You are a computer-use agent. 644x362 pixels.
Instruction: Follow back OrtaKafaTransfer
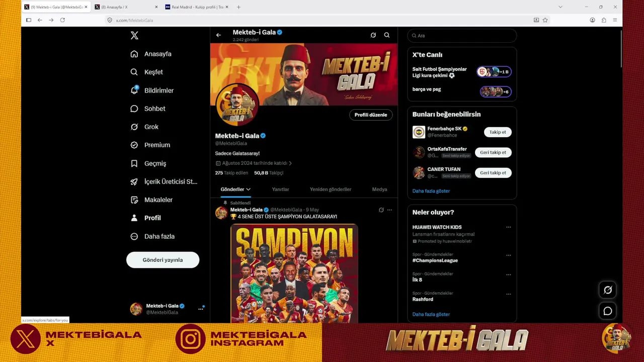point(493,152)
